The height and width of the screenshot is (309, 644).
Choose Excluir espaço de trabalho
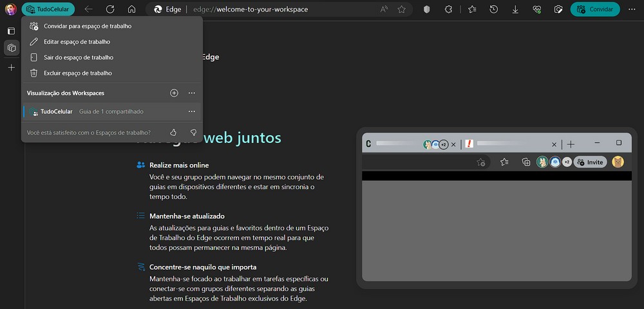[77, 73]
